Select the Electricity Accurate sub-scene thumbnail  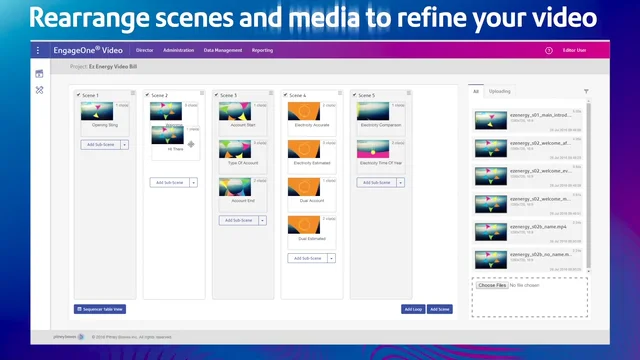tap(304, 111)
